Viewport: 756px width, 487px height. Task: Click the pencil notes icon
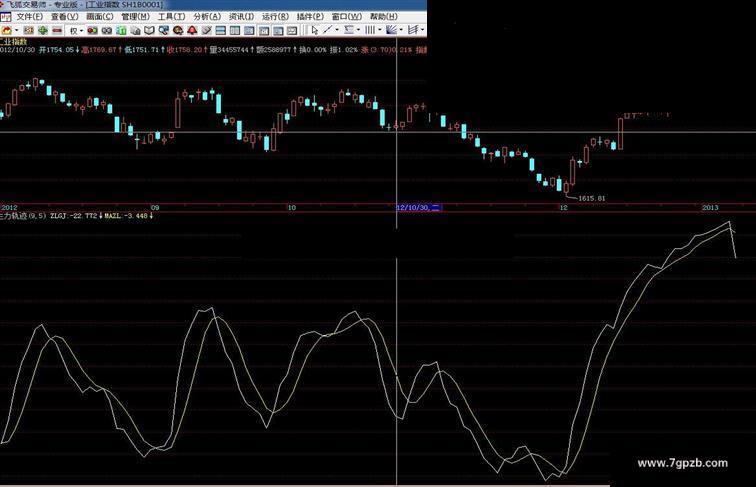pos(206,30)
